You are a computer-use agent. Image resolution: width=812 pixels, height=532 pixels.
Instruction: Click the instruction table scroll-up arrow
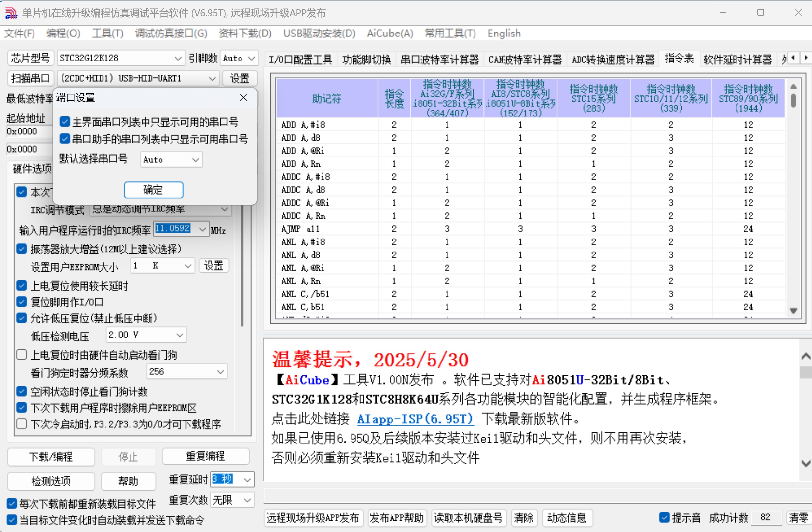(x=793, y=86)
